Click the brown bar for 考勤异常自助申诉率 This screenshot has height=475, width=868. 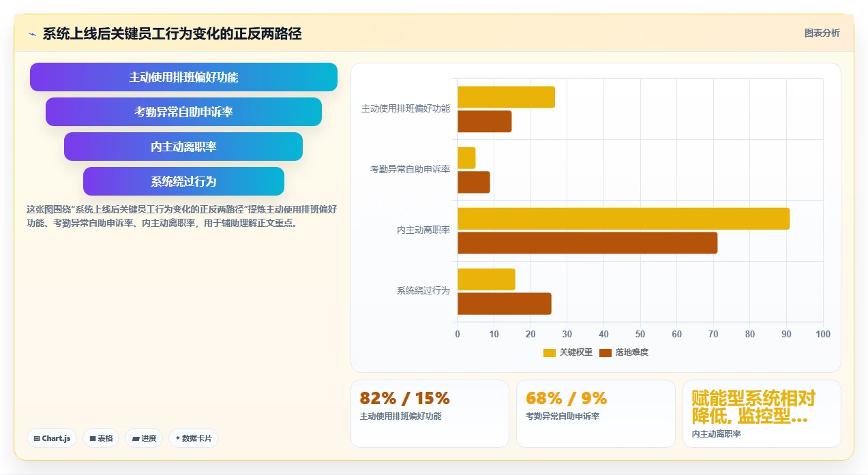pyautogui.click(x=474, y=182)
